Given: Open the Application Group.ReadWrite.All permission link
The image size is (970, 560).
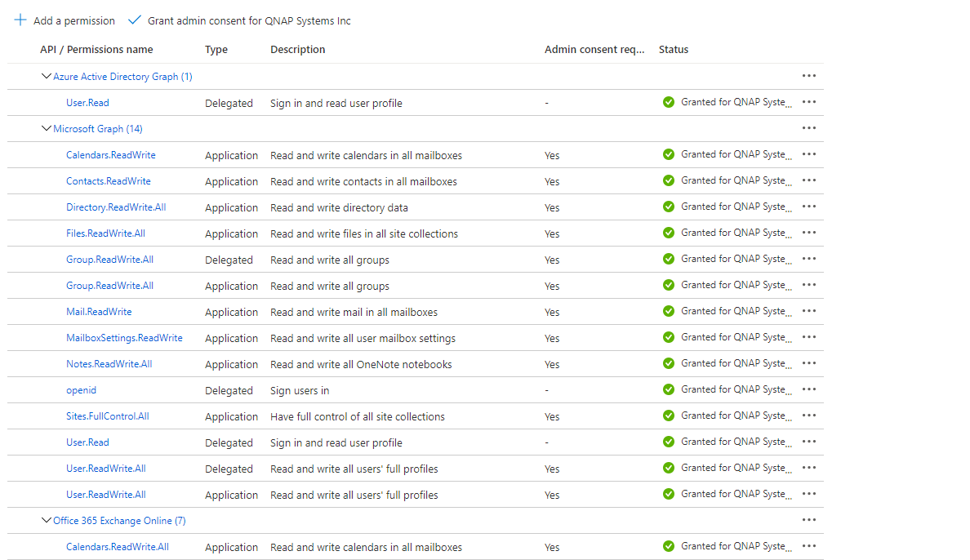Looking at the screenshot, I should (109, 285).
